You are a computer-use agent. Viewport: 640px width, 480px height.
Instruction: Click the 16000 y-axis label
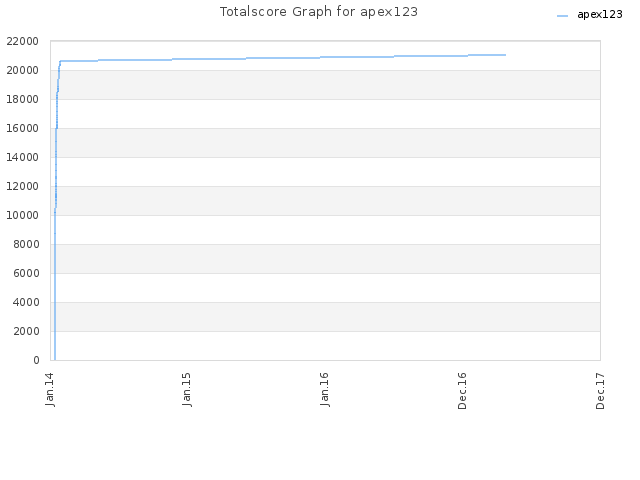[22, 128]
